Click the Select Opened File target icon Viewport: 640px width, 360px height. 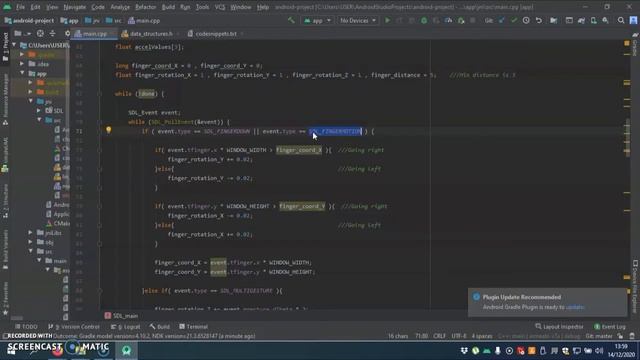(40, 34)
